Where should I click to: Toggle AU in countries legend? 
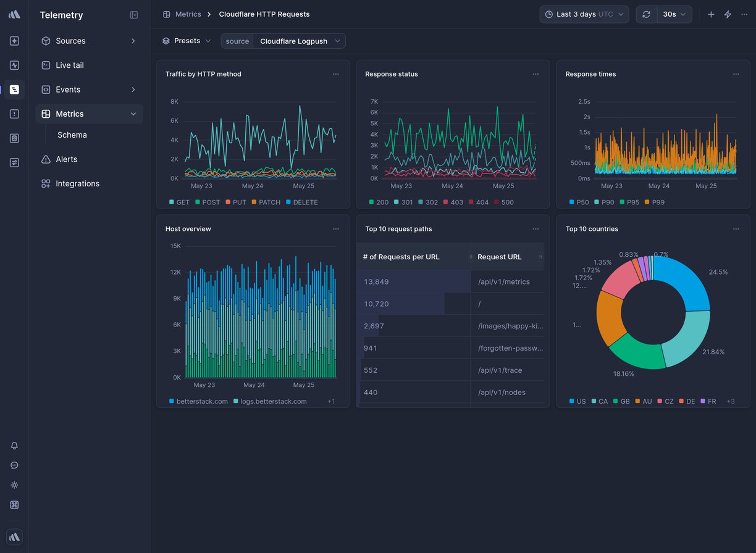(x=643, y=401)
